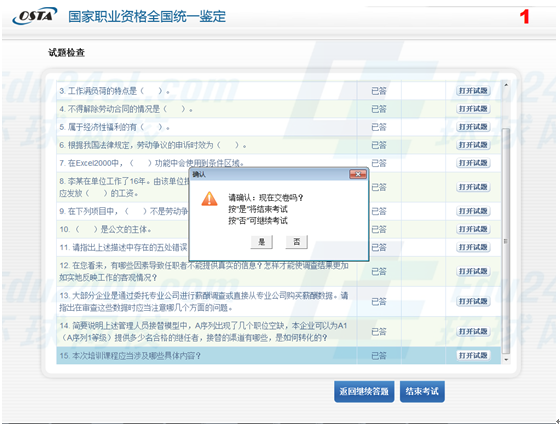Open question 10 with 打开试题 button
Image resolution: width=560 pixels, height=427 pixels.
(x=473, y=229)
